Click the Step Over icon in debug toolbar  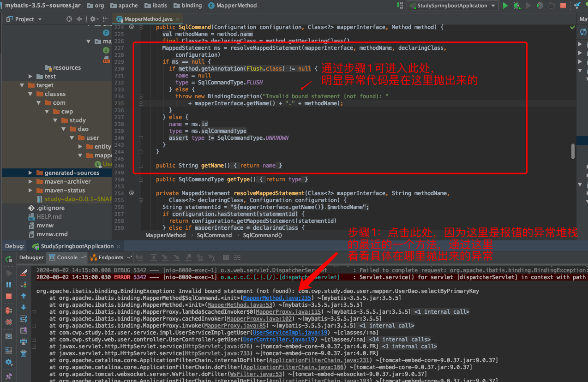[154, 258]
